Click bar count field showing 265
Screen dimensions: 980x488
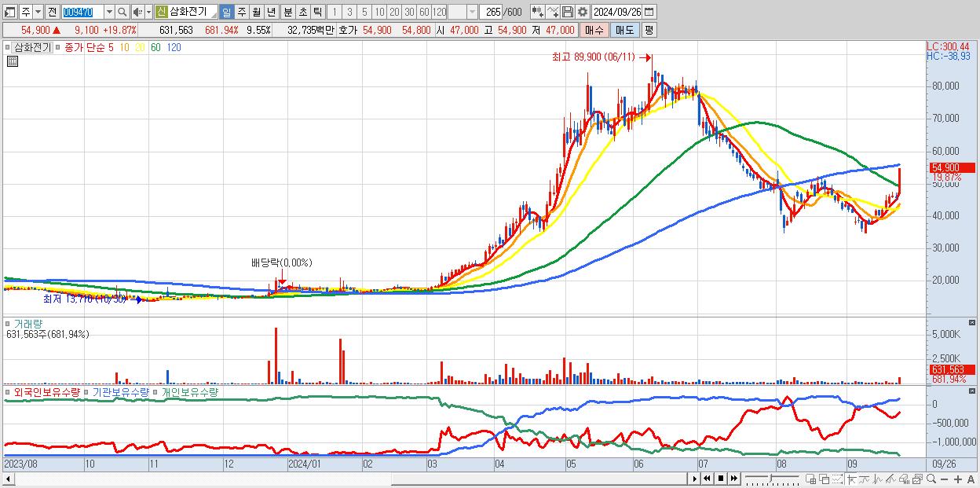click(x=491, y=12)
